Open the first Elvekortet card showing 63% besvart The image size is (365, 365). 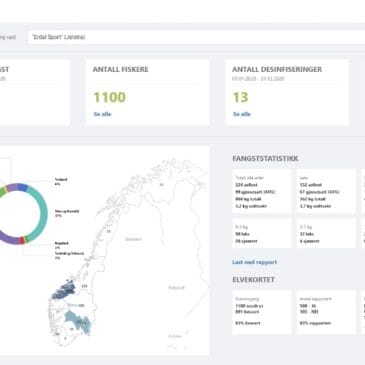[262, 312]
